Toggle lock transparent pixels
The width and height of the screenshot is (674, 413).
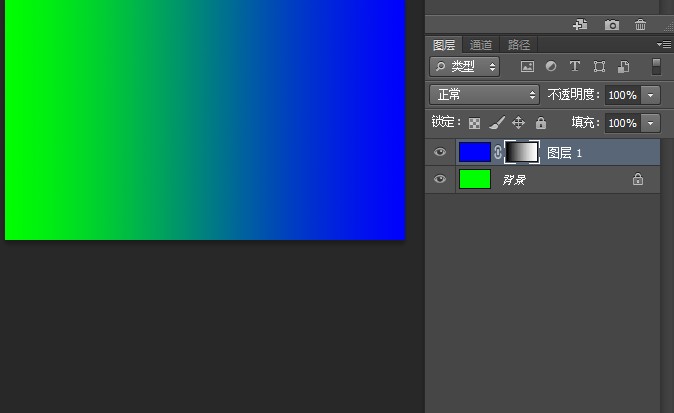pos(474,123)
